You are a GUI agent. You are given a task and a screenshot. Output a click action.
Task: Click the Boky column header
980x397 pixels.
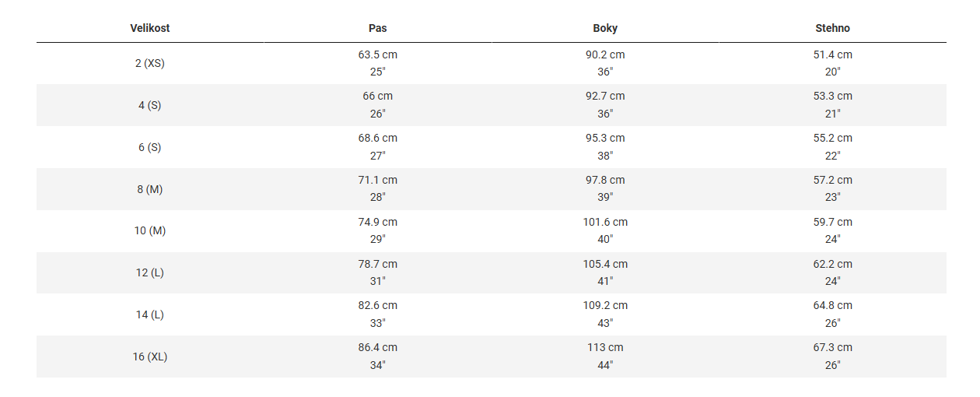(605, 28)
